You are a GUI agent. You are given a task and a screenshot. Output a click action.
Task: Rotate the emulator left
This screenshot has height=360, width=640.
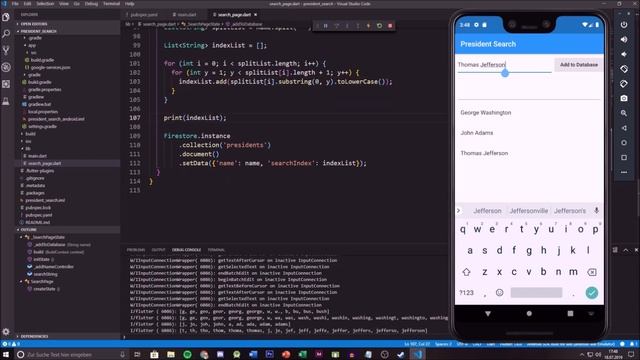(624, 69)
